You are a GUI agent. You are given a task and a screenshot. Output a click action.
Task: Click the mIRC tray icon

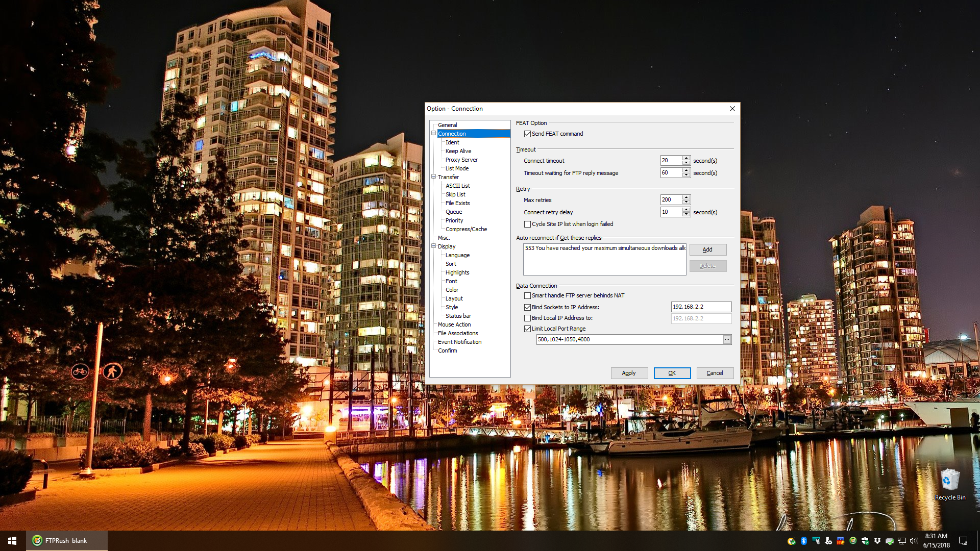click(841, 541)
